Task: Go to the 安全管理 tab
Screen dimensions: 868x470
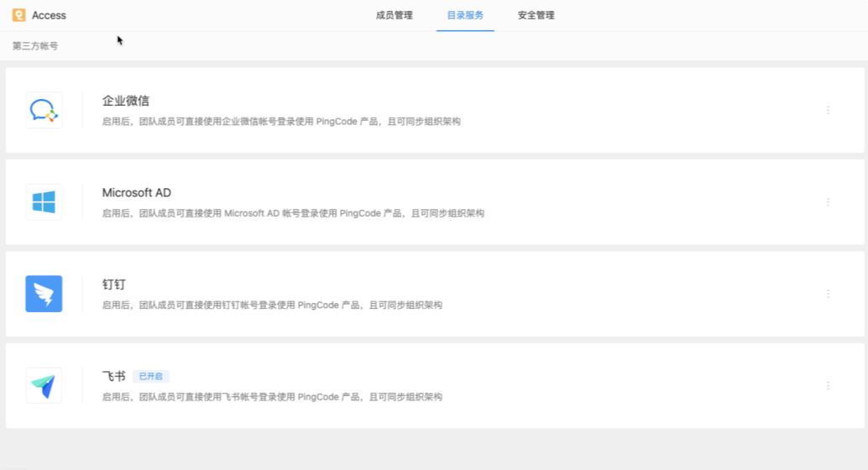Action: tap(536, 15)
